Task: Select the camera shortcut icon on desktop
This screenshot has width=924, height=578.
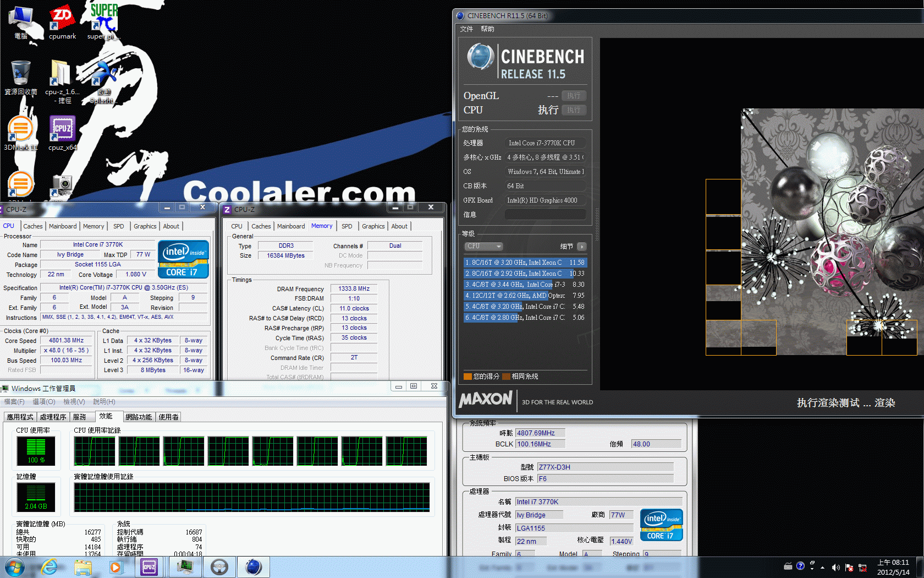Action: 62,186
